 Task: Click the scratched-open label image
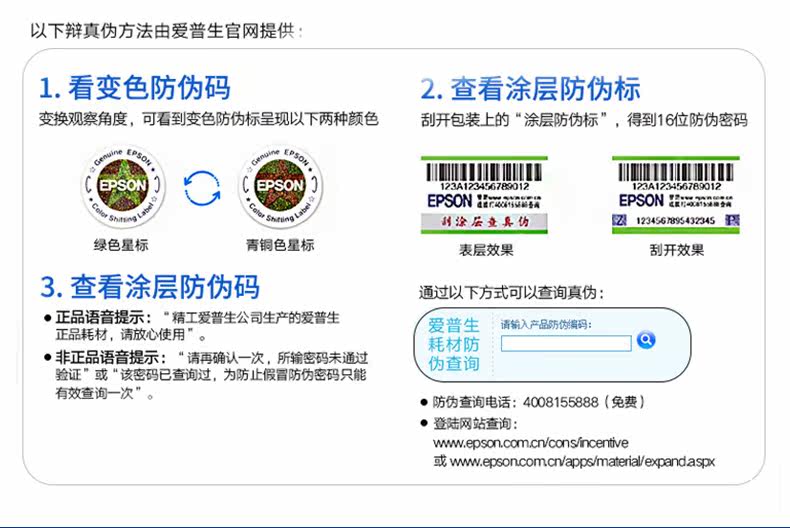[x=676, y=195]
